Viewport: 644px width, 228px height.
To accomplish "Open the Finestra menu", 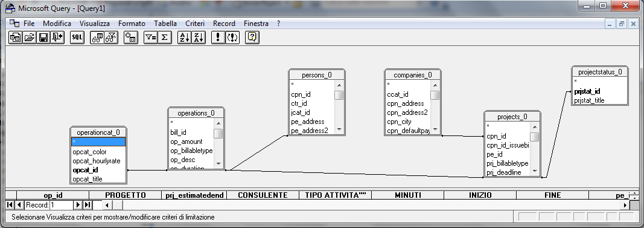I will [256, 24].
